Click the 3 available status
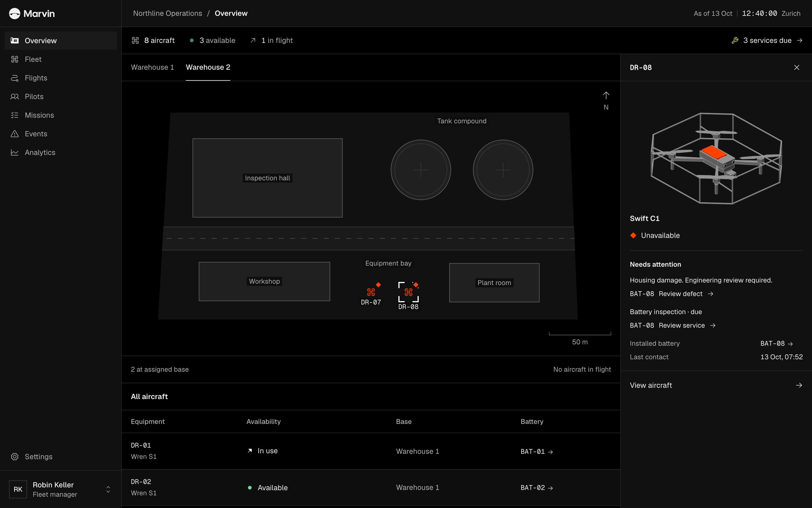Screen dimensions: 812x508 (213, 41)
